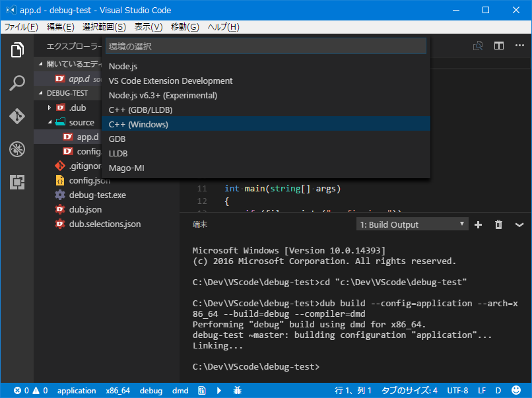Open the 選択範囲(S) menu

[104, 27]
